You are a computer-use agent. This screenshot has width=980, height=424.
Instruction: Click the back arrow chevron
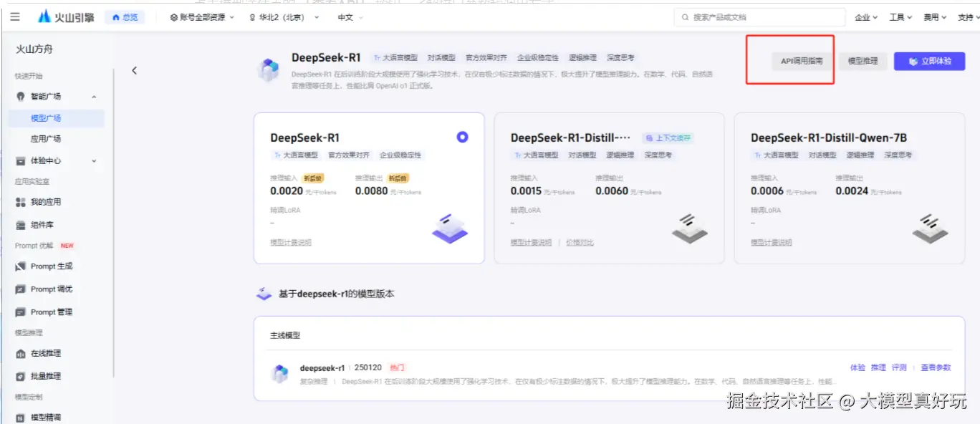pyautogui.click(x=134, y=70)
